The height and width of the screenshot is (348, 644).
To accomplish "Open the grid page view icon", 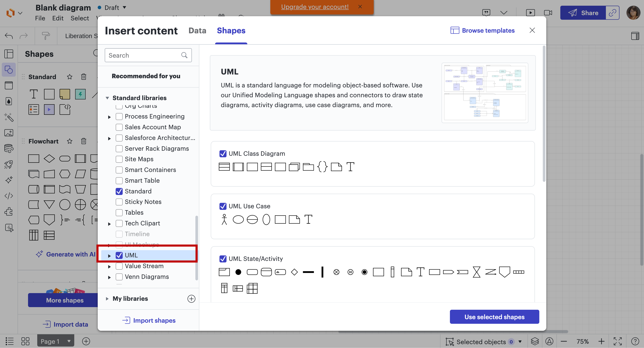I will tap(25, 341).
